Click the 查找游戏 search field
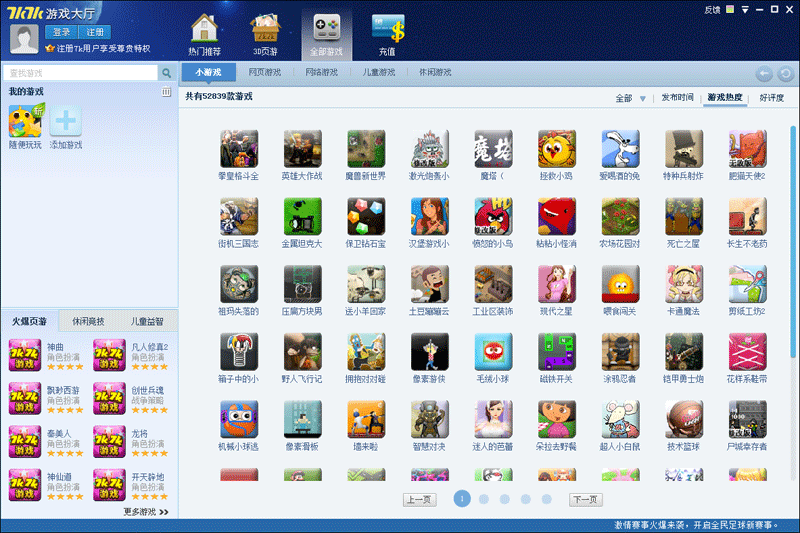Image resolution: width=800 pixels, height=533 pixels. 82,73
